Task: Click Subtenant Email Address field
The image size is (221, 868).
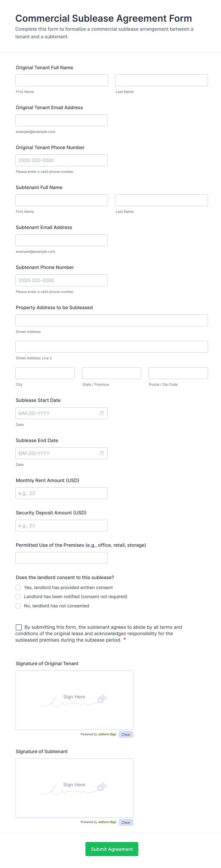Action: pos(61,240)
